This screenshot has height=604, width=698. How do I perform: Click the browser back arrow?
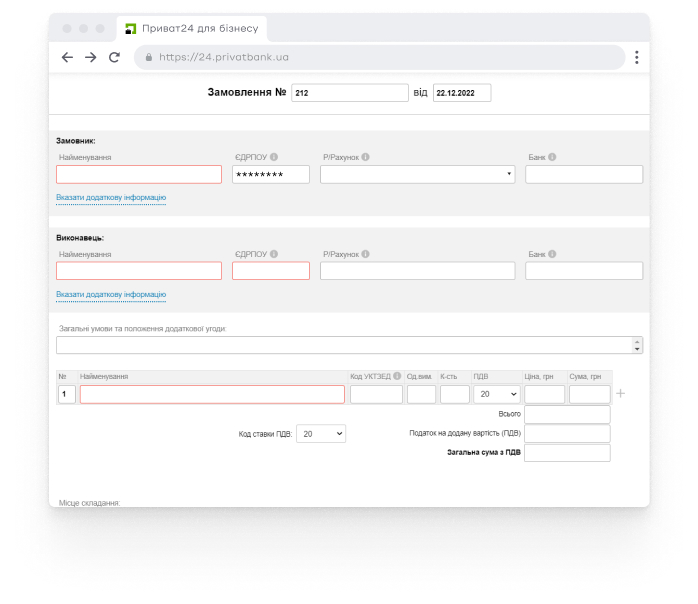tap(67, 58)
